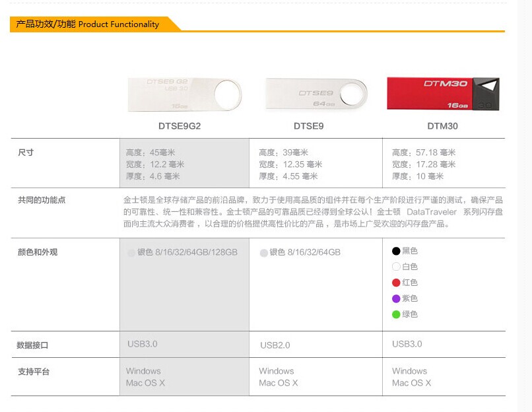The width and height of the screenshot is (532, 412).
Task: Click the 支持平台 row label
Action: pos(34,372)
